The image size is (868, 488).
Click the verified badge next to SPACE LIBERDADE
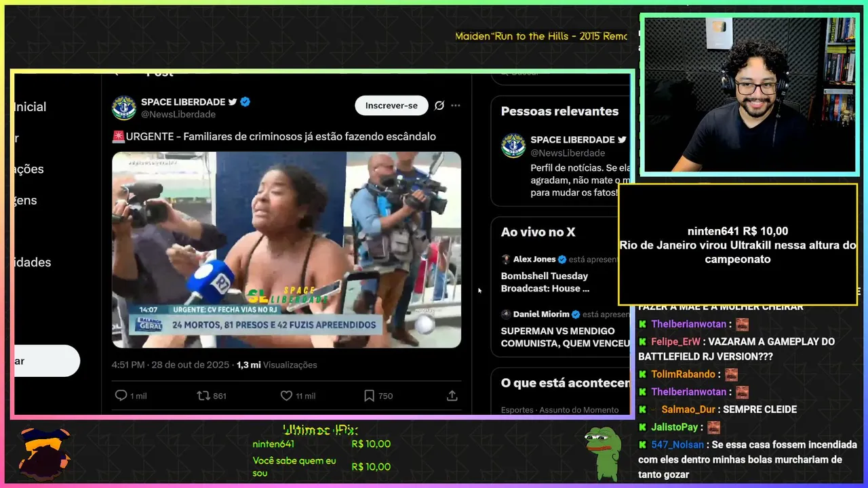(245, 102)
